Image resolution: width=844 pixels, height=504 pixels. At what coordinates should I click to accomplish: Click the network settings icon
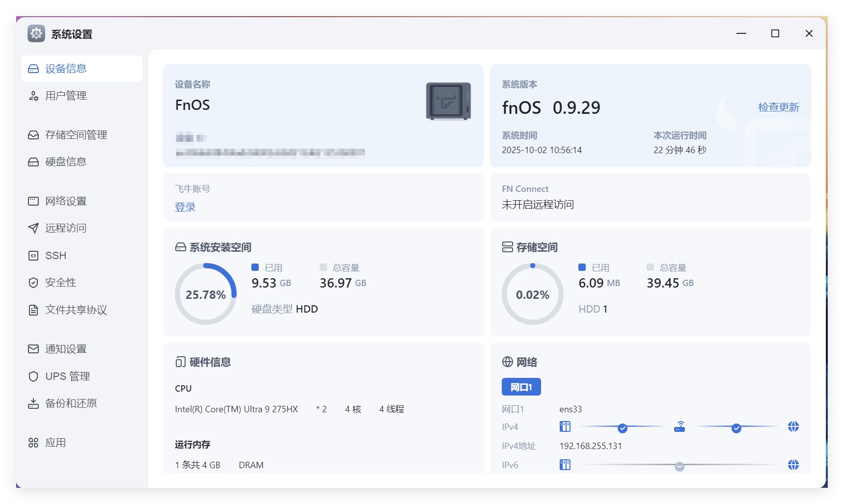click(x=33, y=201)
